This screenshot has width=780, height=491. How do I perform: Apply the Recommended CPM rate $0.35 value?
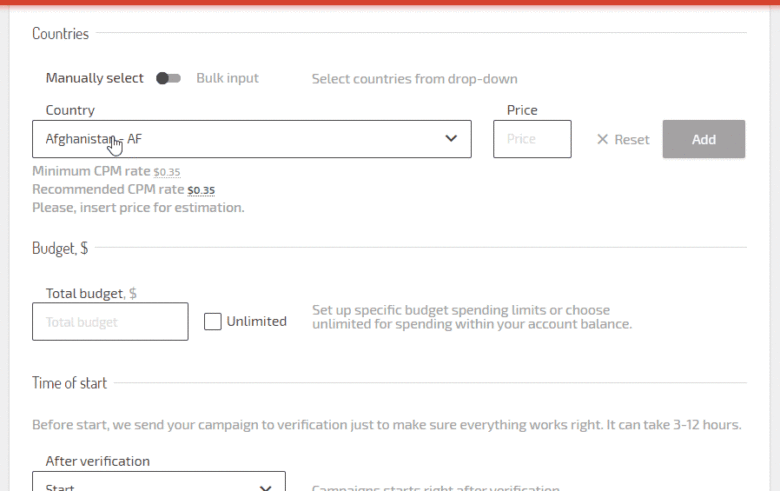[201, 190]
